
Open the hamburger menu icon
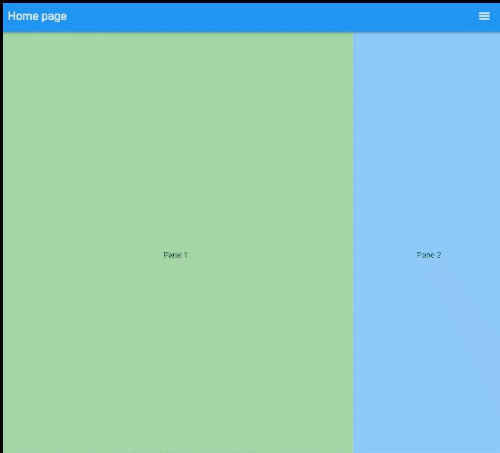pos(484,16)
